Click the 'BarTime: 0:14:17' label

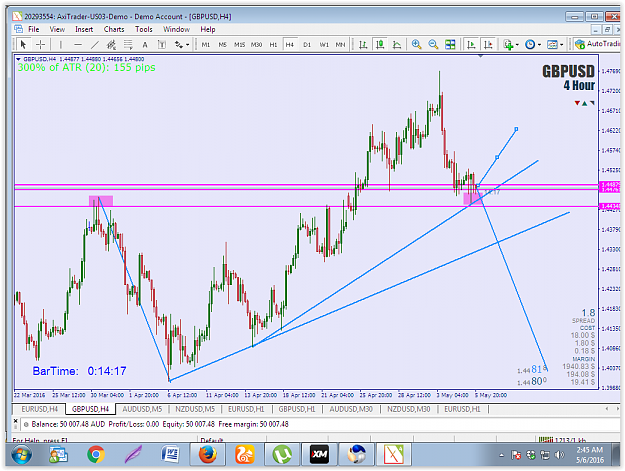[79, 371]
